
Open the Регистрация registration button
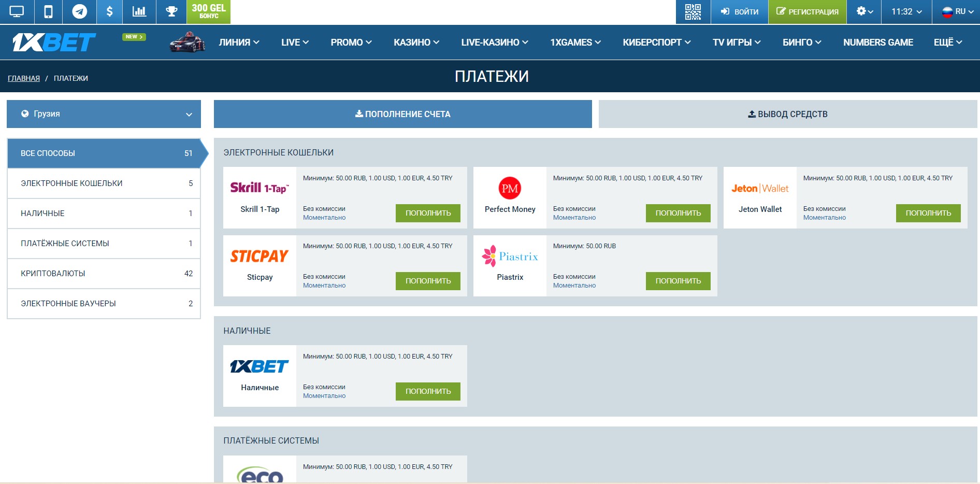click(x=808, y=11)
